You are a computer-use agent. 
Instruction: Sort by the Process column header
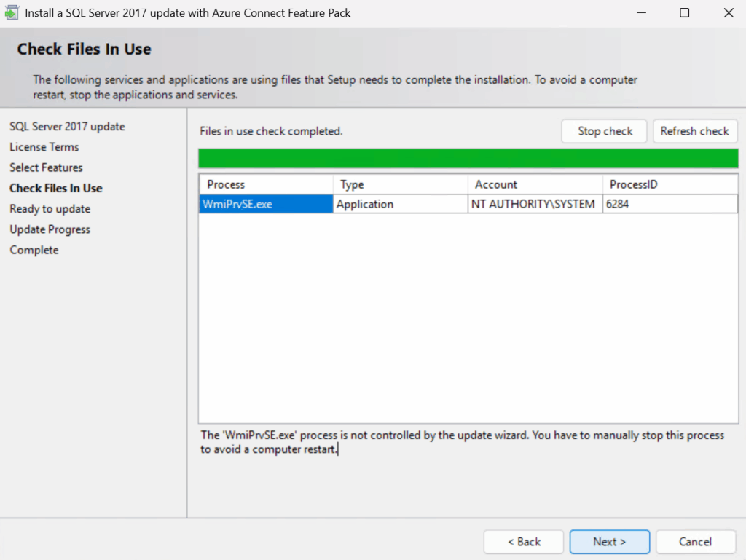tap(266, 184)
